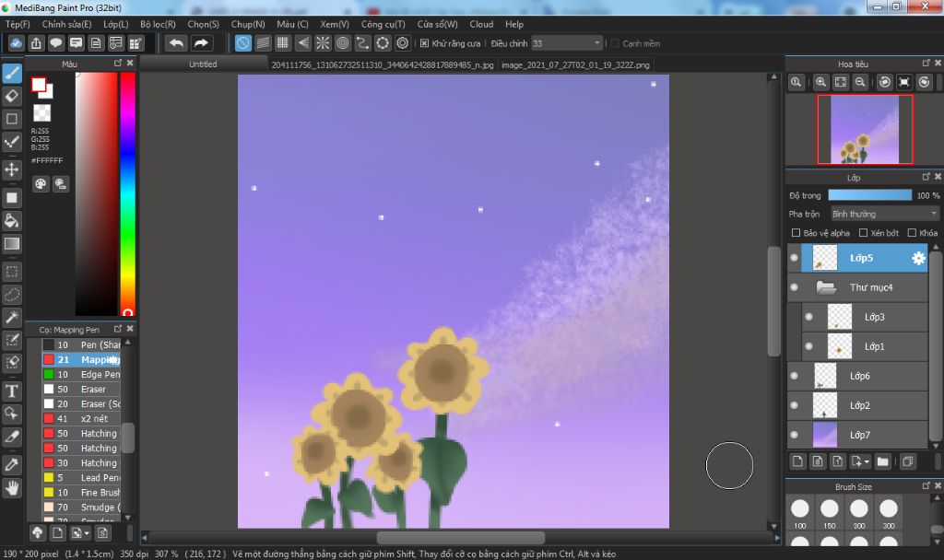Image resolution: width=944 pixels, height=560 pixels.
Task: Zoom in on the Navigator panel
Action: (820, 82)
